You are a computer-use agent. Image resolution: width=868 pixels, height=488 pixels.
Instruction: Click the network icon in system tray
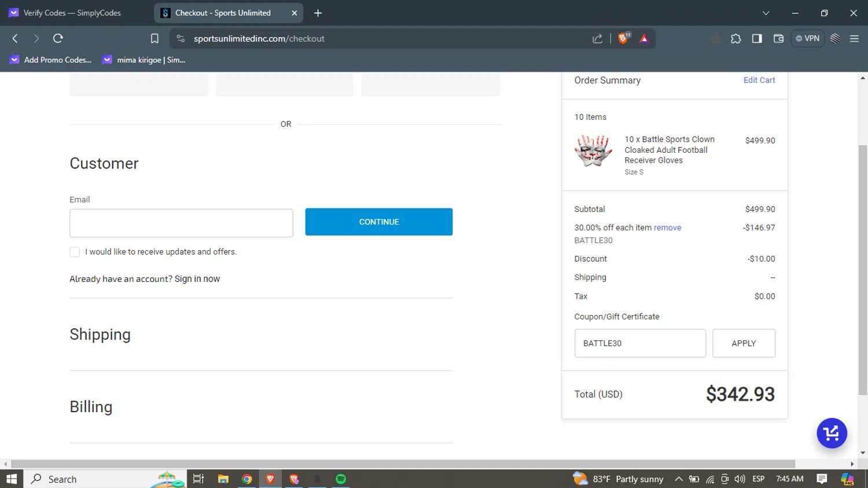(710, 479)
